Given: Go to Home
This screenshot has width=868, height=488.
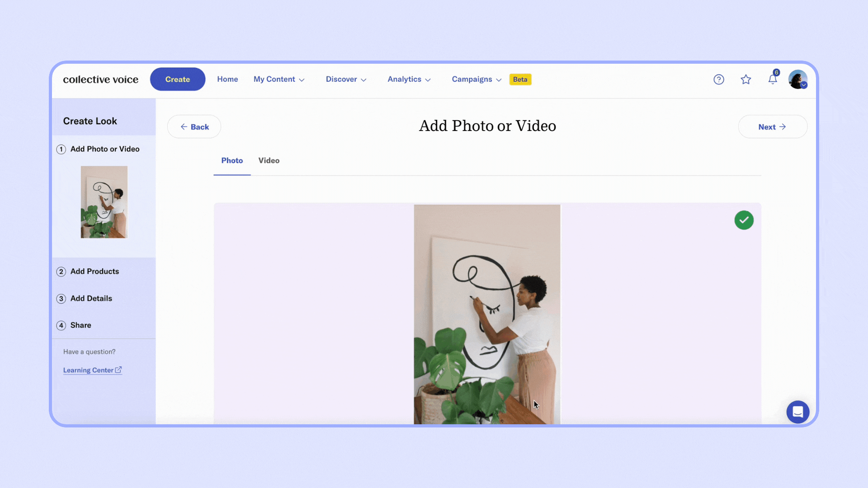Looking at the screenshot, I should [x=227, y=79].
